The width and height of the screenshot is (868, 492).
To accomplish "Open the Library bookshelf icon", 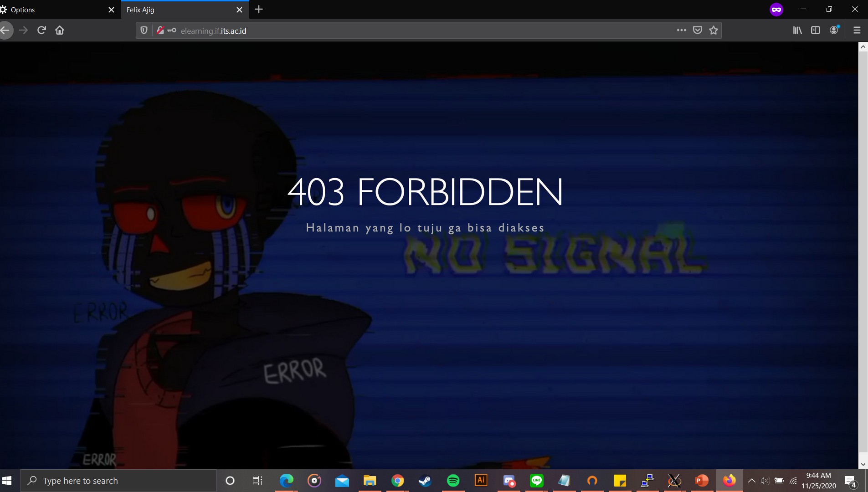I will point(797,30).
